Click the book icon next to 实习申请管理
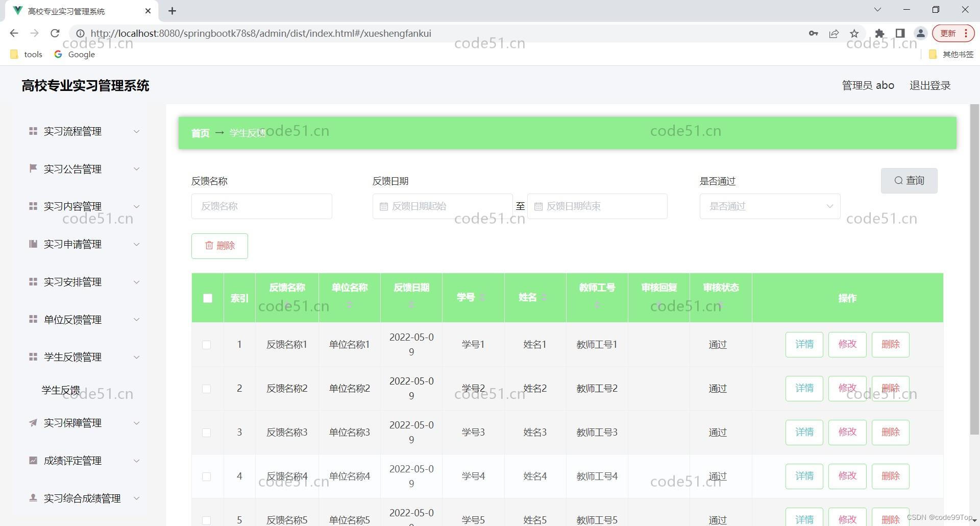 click(32, 244)
